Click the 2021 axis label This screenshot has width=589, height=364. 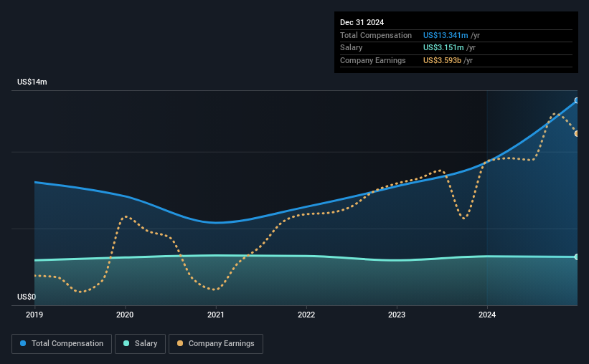point(216,315)
